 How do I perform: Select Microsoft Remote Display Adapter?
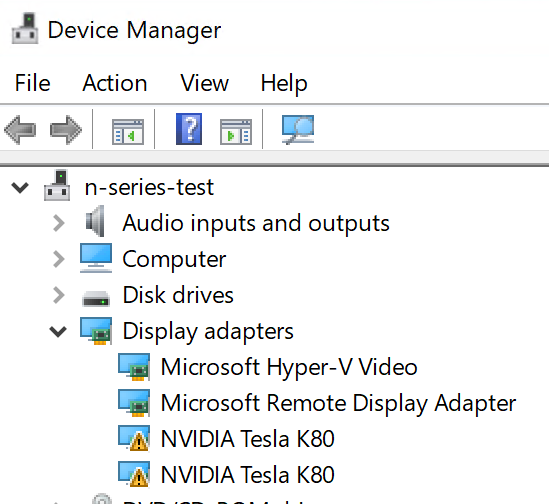338,403
